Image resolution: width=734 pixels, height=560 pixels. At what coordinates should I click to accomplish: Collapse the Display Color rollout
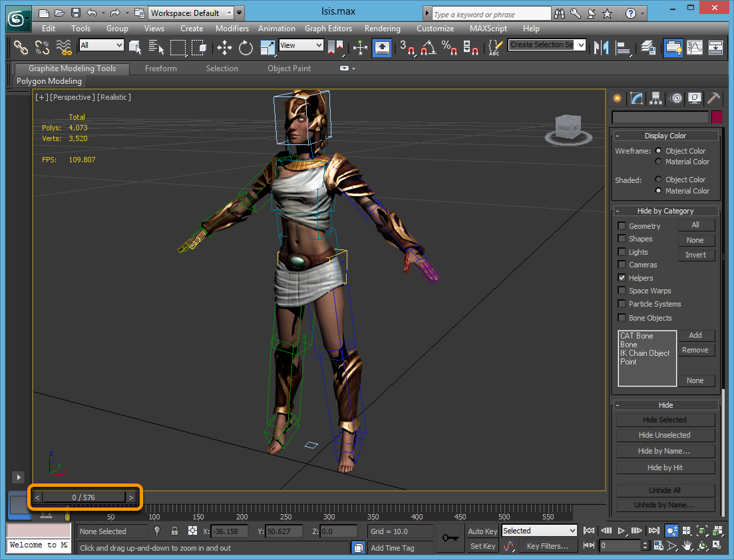(665, 136)
